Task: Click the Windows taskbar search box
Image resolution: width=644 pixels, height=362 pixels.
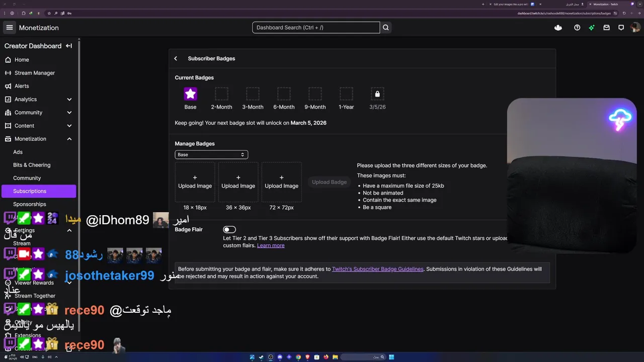Action: click(x=363, y=357)
